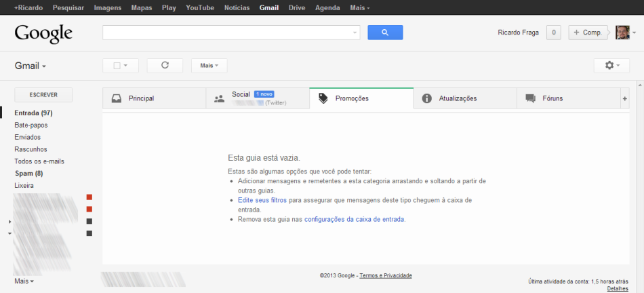
Task: Open Entrada (97) folder
Action: [x=33, y=113]
